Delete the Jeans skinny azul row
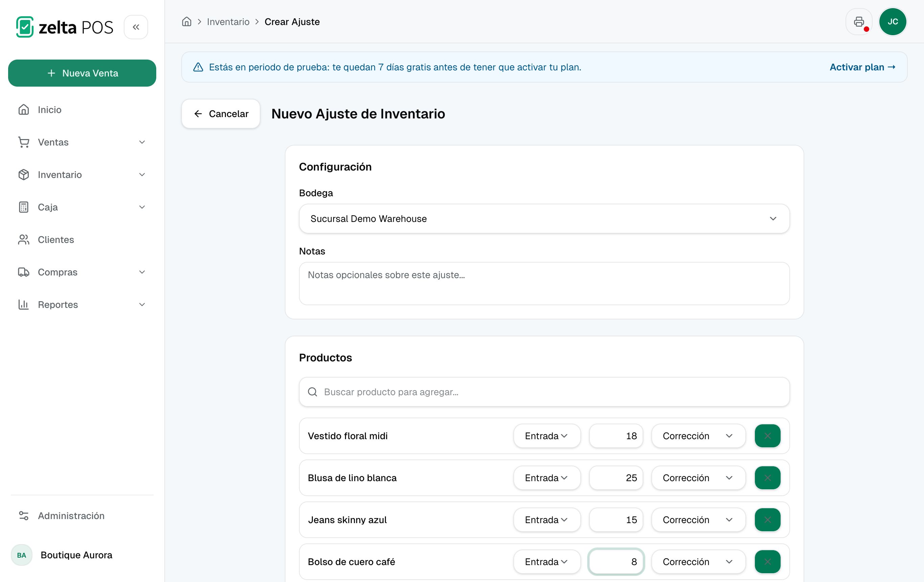 tap(767, 519)
